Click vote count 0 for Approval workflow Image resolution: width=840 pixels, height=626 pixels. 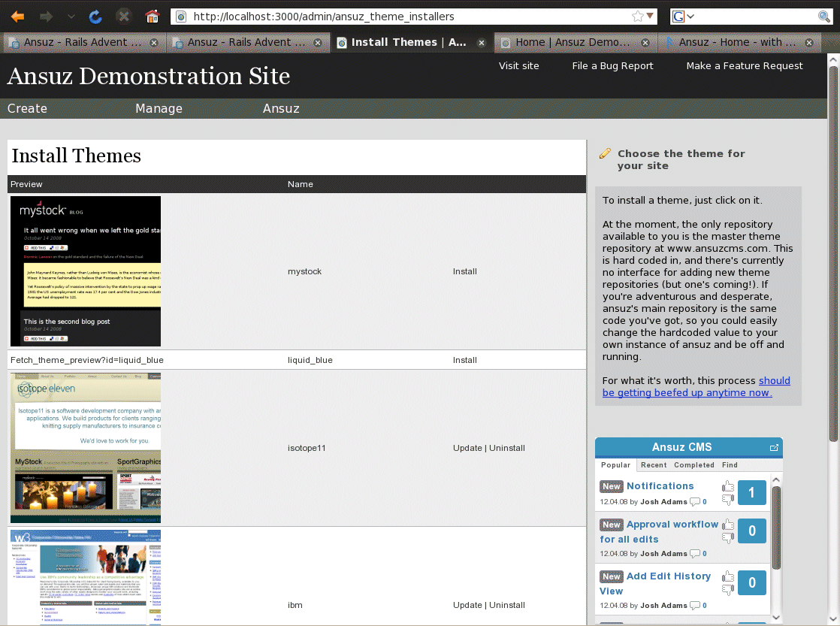click(751, 531)
